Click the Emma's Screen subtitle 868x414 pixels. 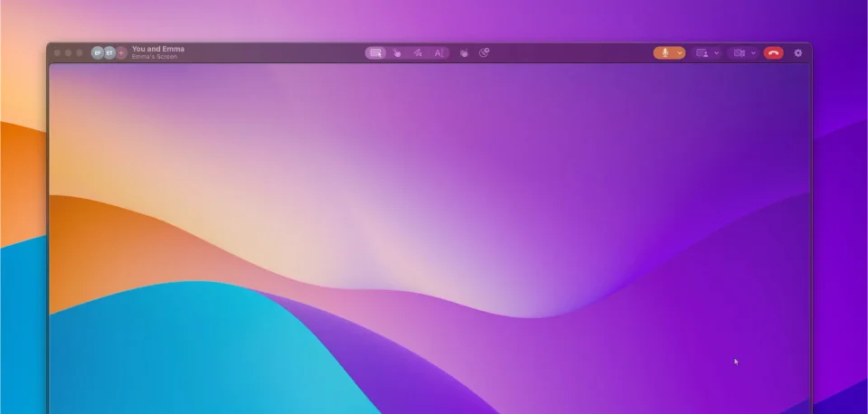point(155,57)
